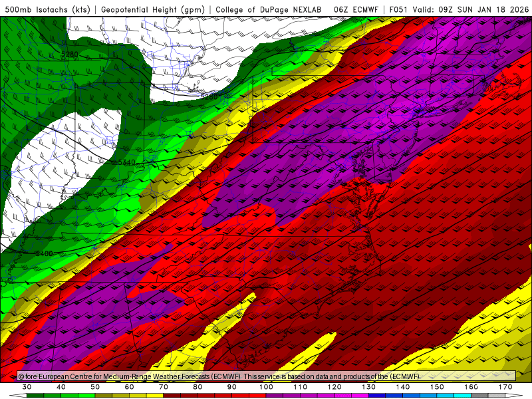Click the 'College of DuPage NEXLAB' label
This screenshot has width=532, height=399.
point(269,9)
